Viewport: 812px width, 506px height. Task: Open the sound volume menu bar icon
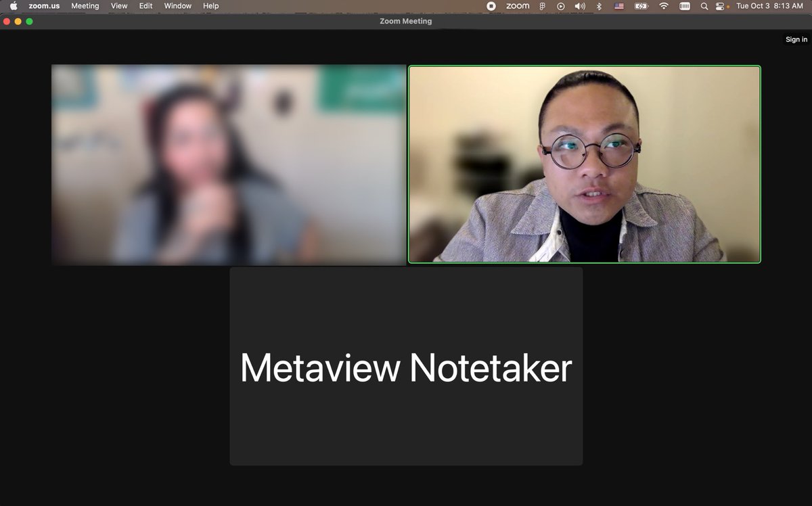(x=580, y=5)
